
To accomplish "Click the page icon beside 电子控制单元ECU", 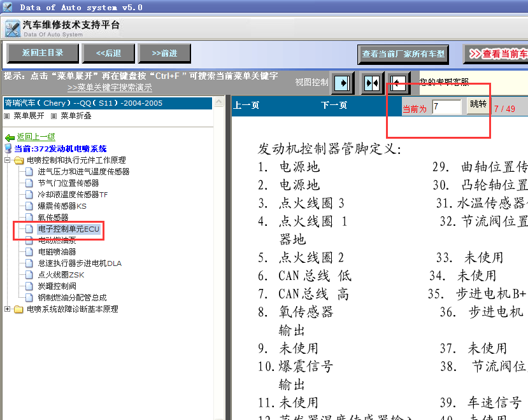I will pyautogui.click(x=29, y=229).
